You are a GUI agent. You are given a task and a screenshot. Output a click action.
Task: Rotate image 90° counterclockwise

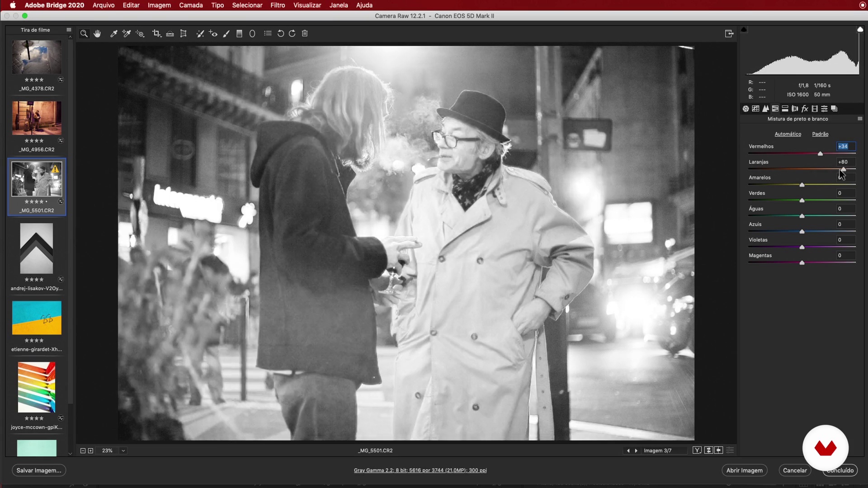coord(280,33)
